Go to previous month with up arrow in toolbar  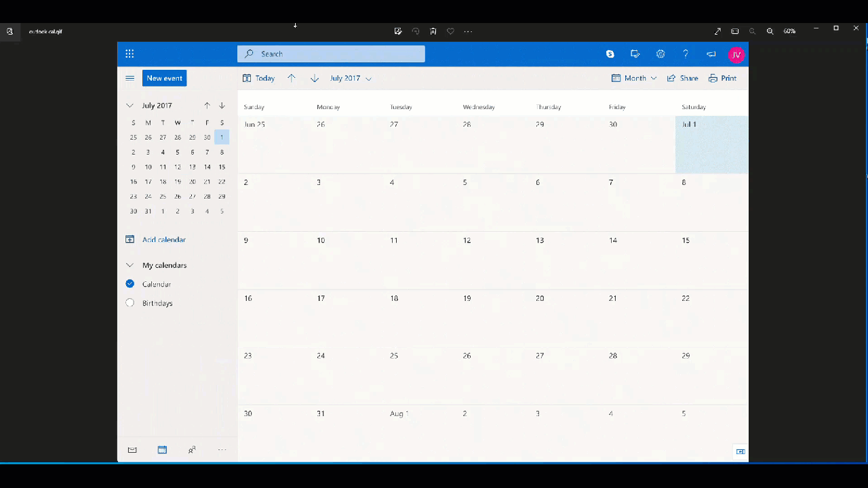pyautogui.click(x=292, y=78)
